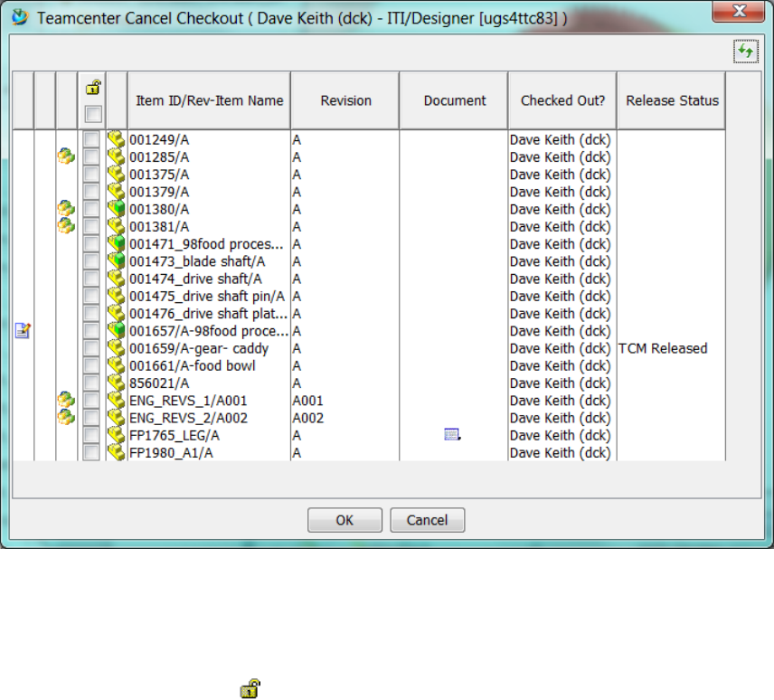The width and height of the screenshot is (774, 700).
Task: Click the multi-part icon beside ENG_REVS_2/A002
Action: click(x=66, y=418)
